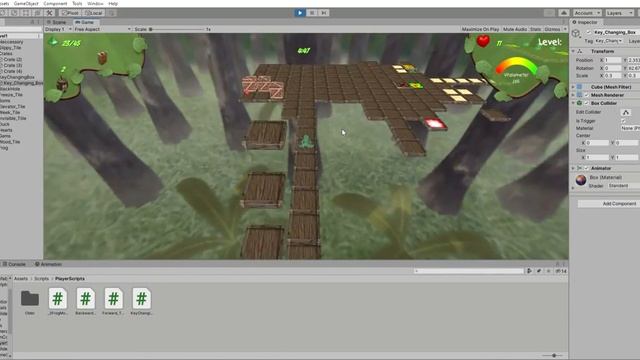Toggle the Box Collider enabled checkbox
The height and width of the screenshot is (360, 640).
click(x=587, y=103)
